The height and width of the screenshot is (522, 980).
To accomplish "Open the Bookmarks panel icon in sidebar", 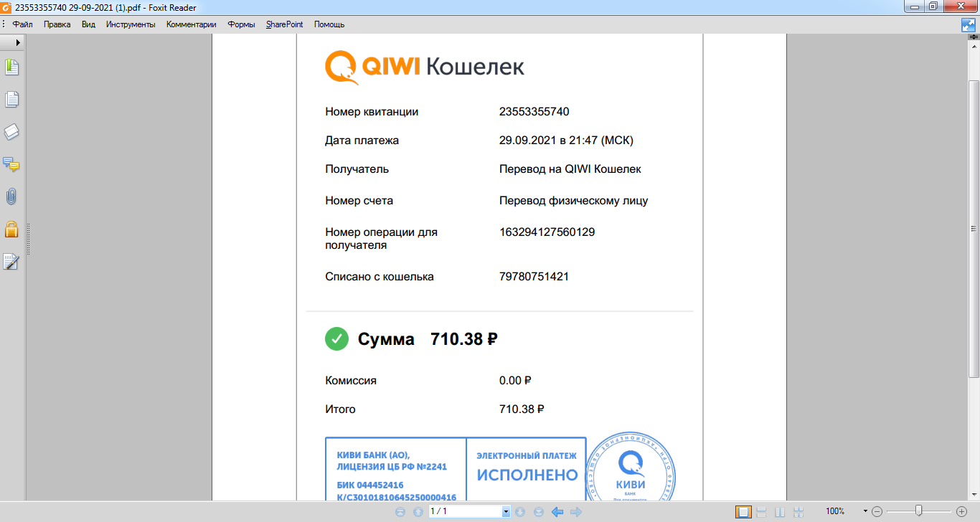I will click(x=11, y=67).
